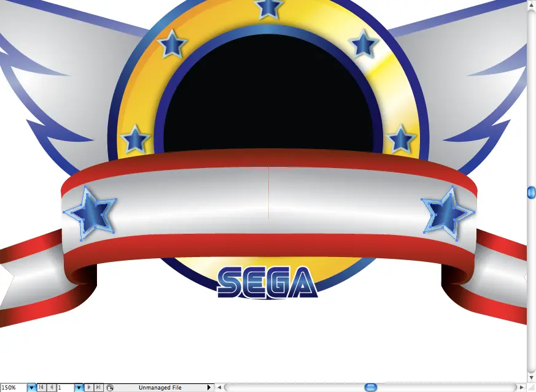The image size is (536, 392).
Task: Click the horizontal scrollbar left arrow
Action: pyautogui.click(x=219, y=387)
